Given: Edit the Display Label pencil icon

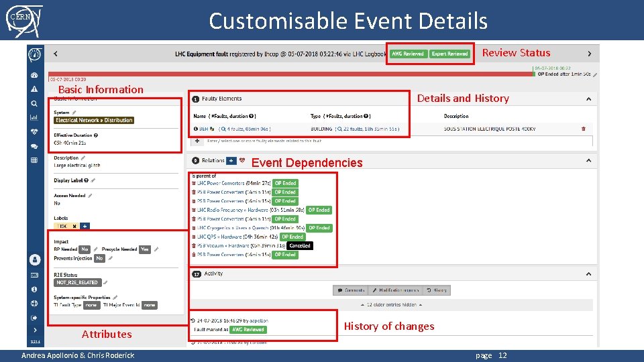Looking at the screenshot, I should (93, 180).
